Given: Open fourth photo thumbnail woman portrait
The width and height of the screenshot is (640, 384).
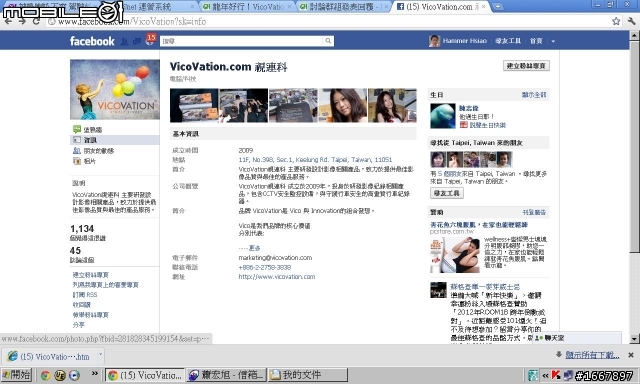Looking at the screenshot, I should click(342, 105).
